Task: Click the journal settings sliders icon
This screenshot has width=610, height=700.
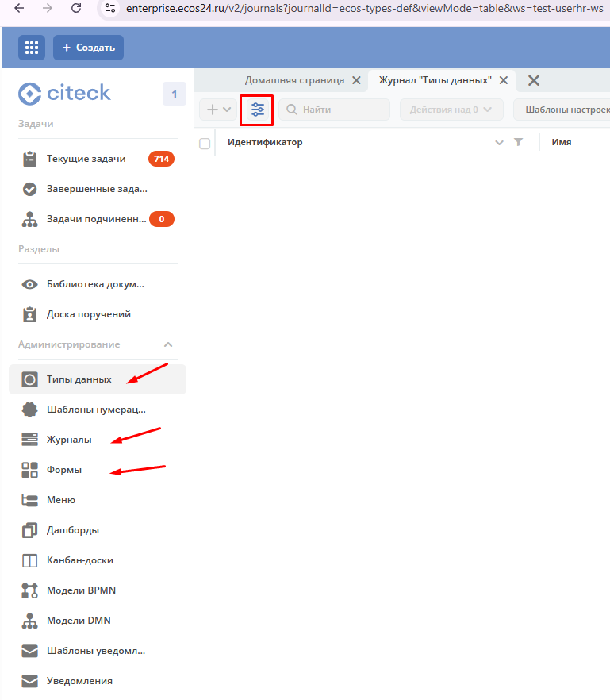Action: pos(257,110)
